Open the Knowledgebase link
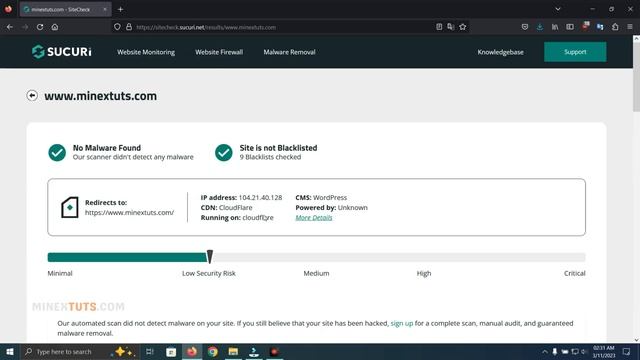 tap(500, 52)
